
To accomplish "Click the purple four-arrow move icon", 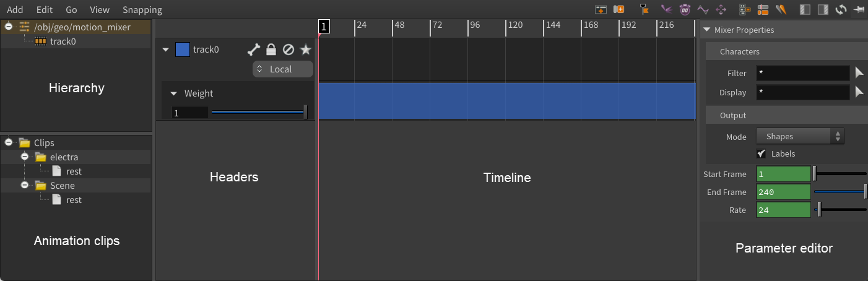I will [721, 9].
